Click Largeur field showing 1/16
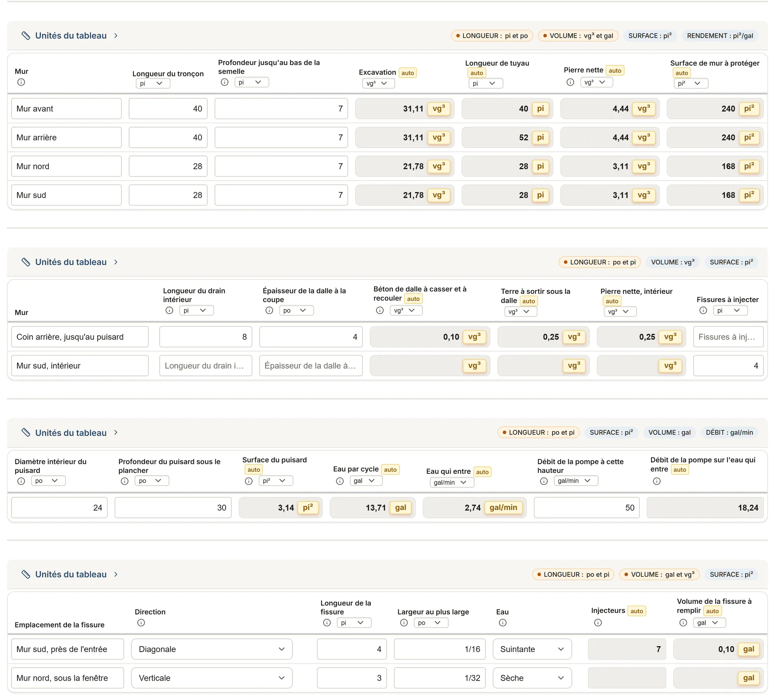 pos(439,649)
